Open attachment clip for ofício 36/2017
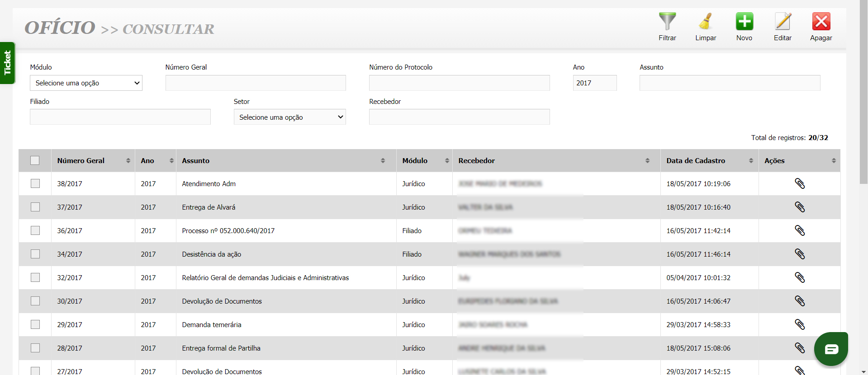This screenshot has width=868, height=375. [800, 230]
